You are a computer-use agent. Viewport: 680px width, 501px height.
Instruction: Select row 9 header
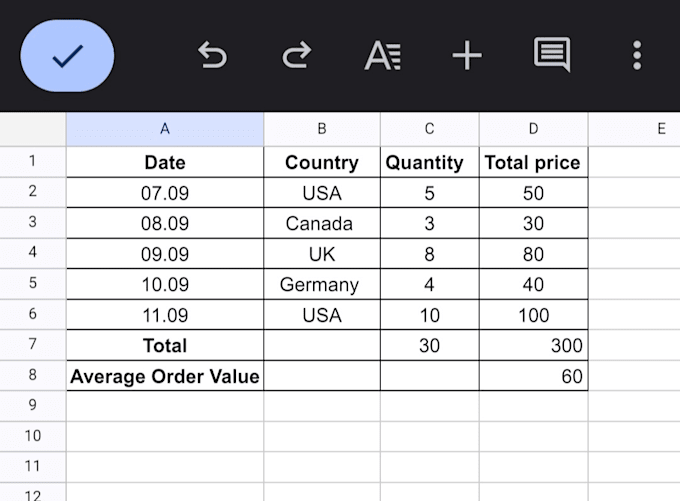33,406
